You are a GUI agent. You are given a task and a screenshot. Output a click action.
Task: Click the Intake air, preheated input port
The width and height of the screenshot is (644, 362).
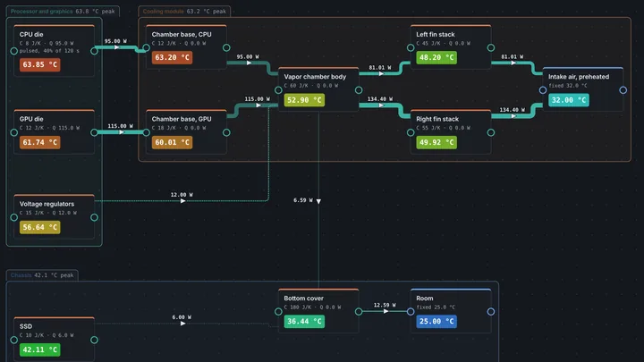coord(543,90)
